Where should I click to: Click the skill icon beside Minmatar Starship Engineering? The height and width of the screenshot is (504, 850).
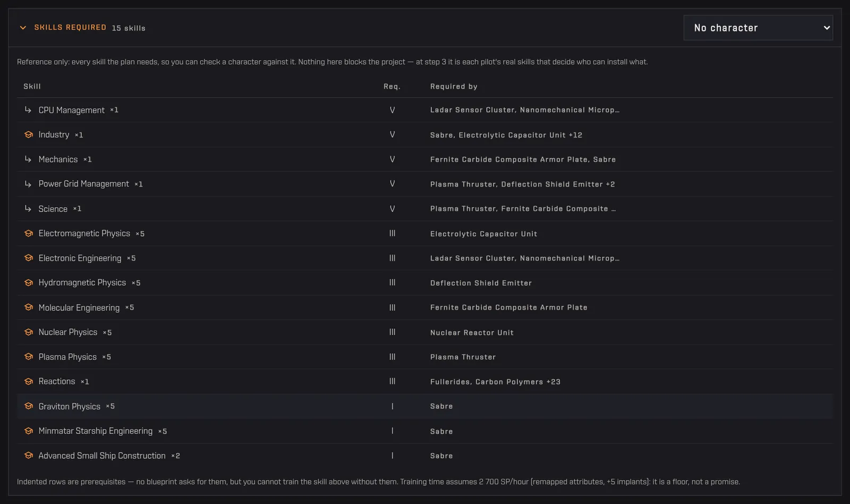[x=29, y=431]
